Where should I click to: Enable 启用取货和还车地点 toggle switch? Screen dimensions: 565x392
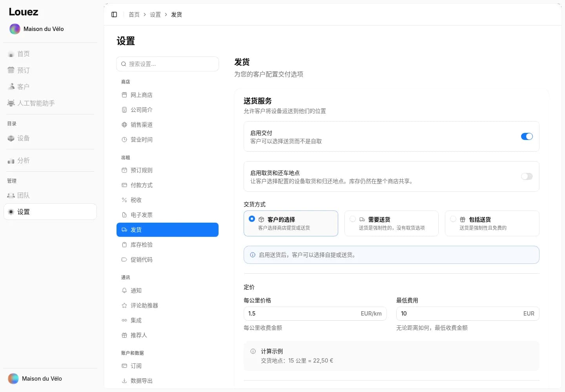click(x=527, y=176)
